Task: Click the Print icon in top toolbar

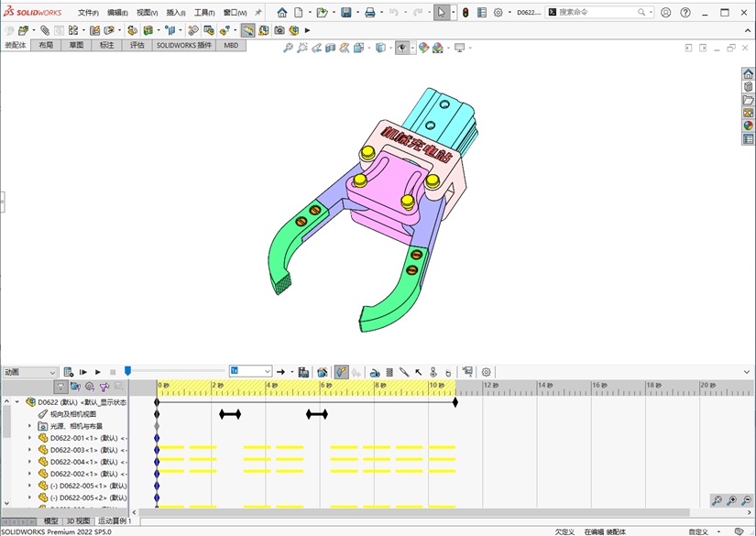Action: (x=369, y=13)
